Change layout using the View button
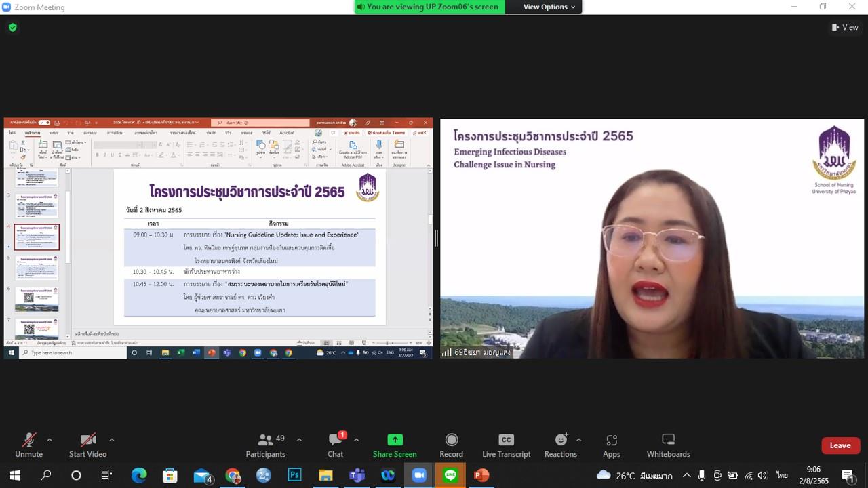The height and width of the screenshot is (488, 868). (x=845, y=27)
